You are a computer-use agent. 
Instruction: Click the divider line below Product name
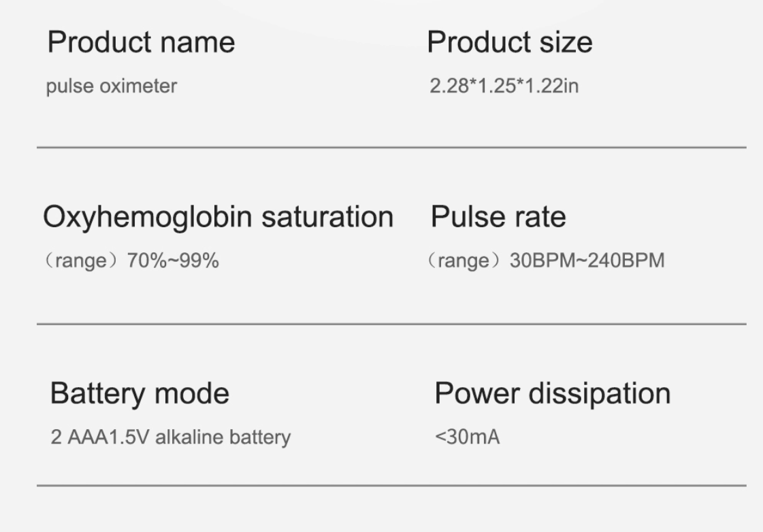pyautogui.click(x=391, y=147)
